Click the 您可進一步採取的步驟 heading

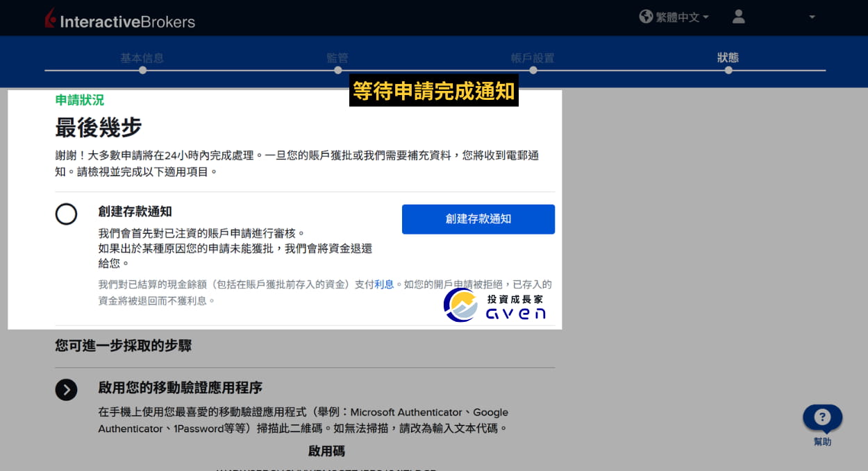coord(124,345)
